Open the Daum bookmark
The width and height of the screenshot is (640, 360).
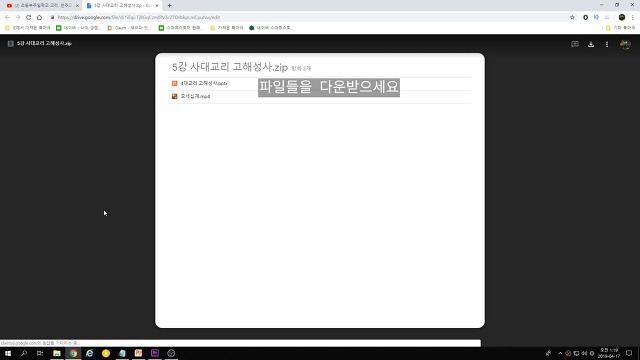click(129, 28)
